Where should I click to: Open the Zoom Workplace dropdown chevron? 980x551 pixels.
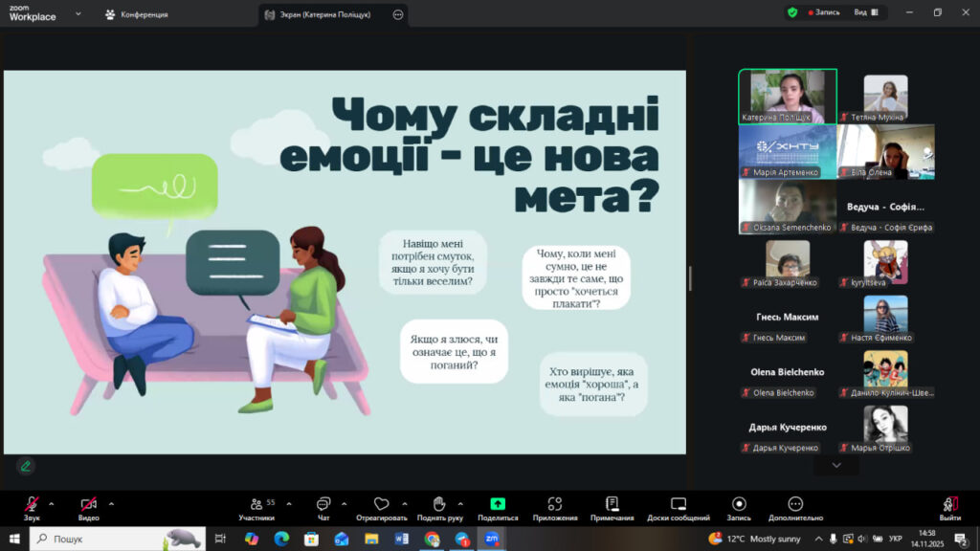point(78,14)
